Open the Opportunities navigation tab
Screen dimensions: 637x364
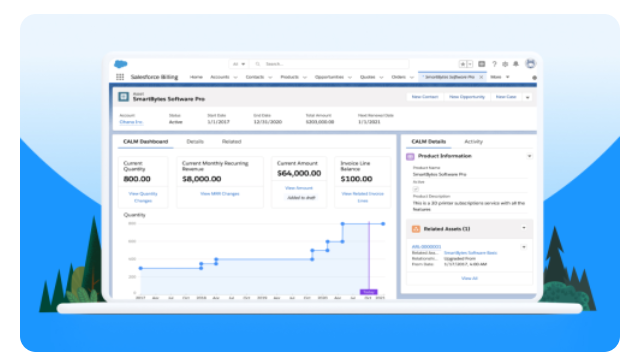[329, 77]
